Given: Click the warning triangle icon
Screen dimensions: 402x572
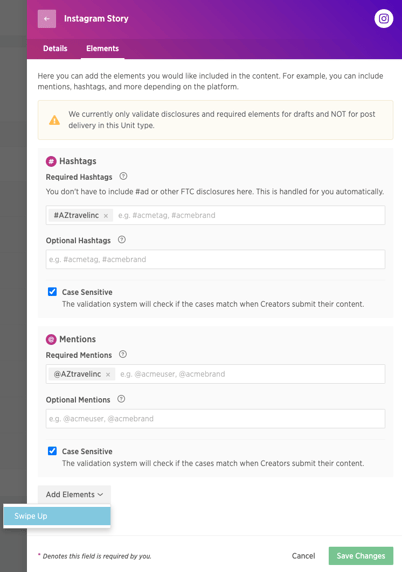Looking at the screenshot, I should pos(54,120).
